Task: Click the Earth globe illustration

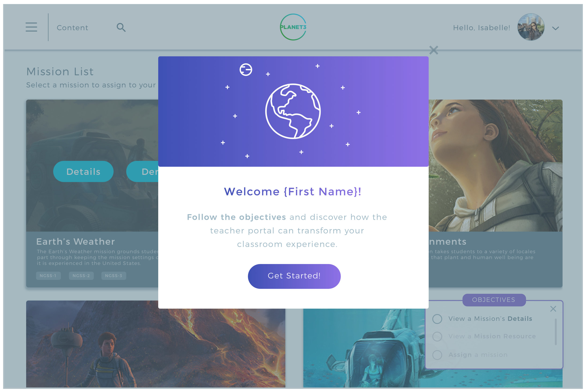Action: tap(293, 111)
